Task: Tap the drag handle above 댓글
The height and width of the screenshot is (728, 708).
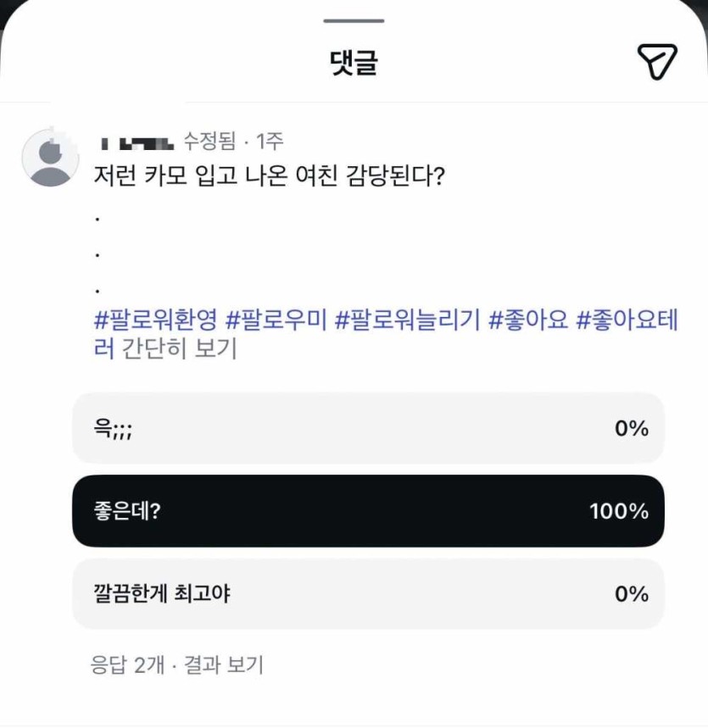Action: point(354,21)
